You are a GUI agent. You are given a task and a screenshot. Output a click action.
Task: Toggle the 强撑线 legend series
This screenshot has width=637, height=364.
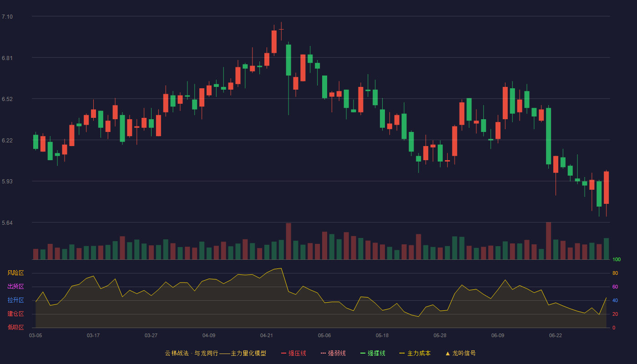(x=373, y=353)
